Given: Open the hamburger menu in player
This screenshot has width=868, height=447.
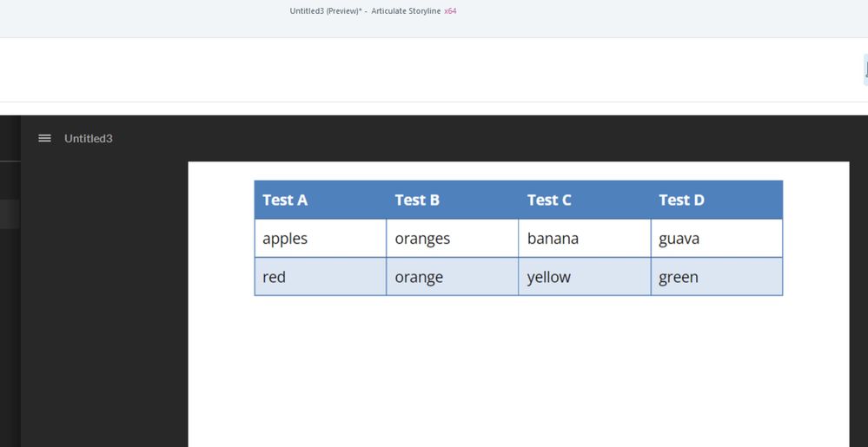Looking at the screenshot, I should pyautogui.click(x=45, y=138).
